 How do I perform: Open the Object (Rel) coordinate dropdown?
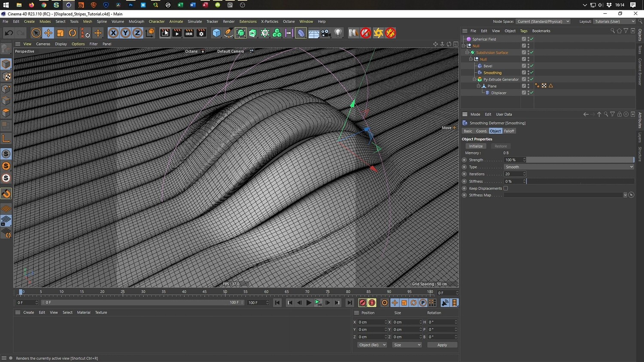pos(372,345)
